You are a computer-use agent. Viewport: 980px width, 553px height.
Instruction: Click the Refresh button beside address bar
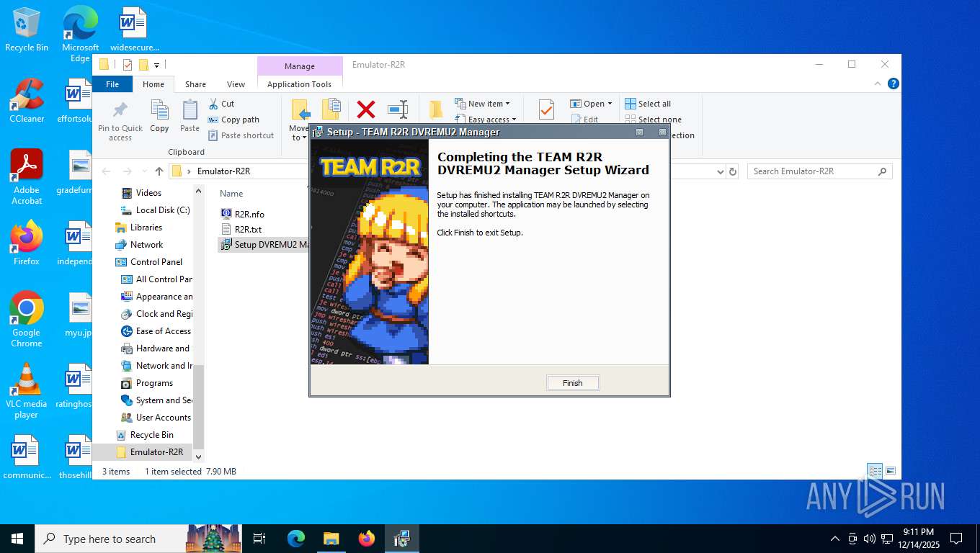(734, 171)
